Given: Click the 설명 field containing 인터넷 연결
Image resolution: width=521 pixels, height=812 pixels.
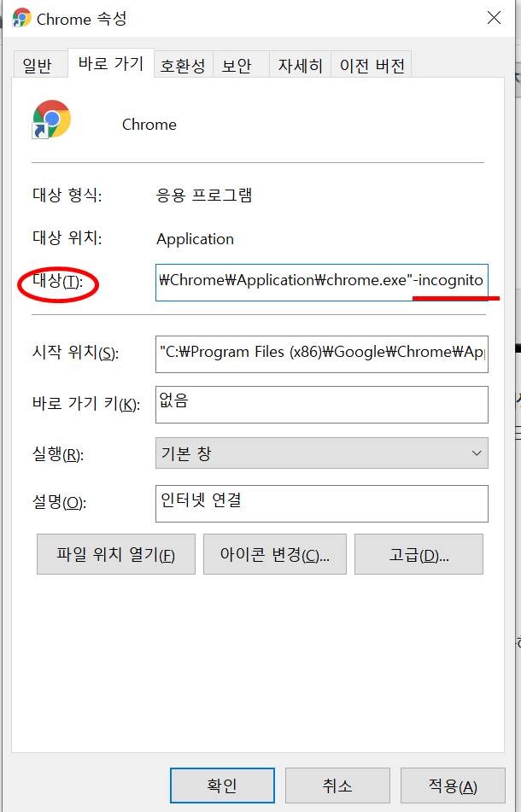Looking at the screenshot, I should coord(322,504).
